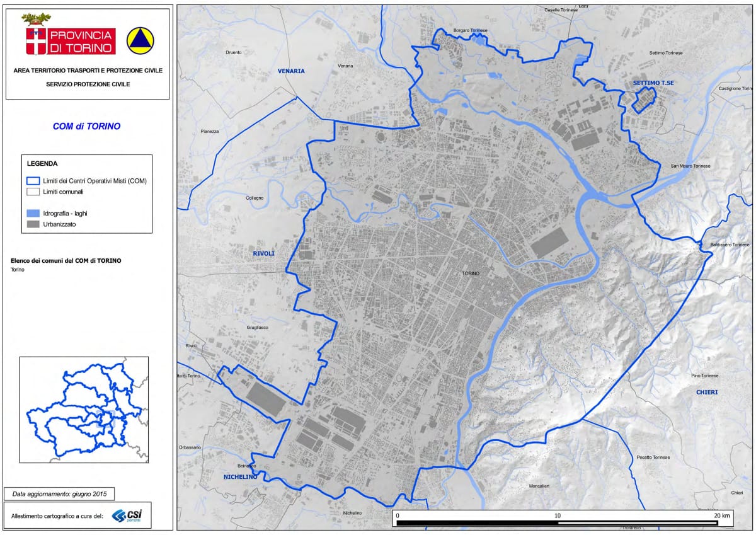Click the '10' scale bar label
Screen dimensions: 756x535
(x=558, y=515)
